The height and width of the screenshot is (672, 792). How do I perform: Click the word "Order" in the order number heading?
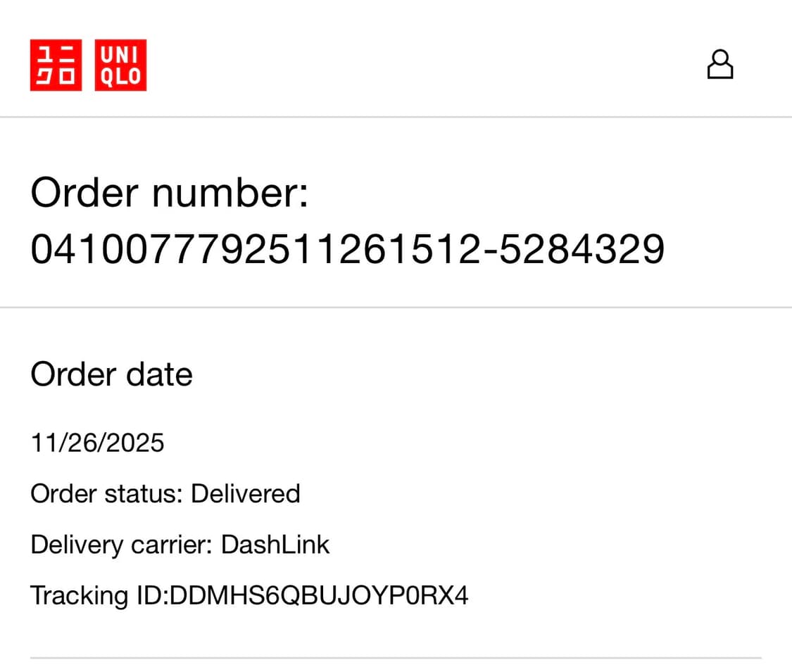point(85,192)
